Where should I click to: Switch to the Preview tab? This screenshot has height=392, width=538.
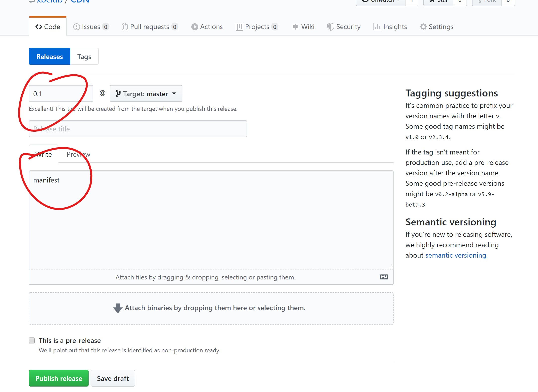pyautogui.click(x=78, y=154)
